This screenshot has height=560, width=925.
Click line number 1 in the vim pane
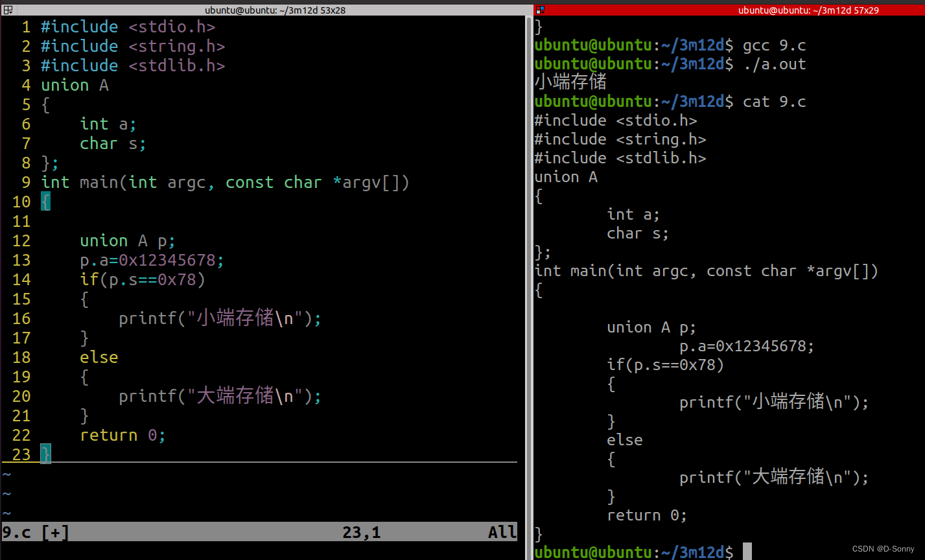pos(26,27)
